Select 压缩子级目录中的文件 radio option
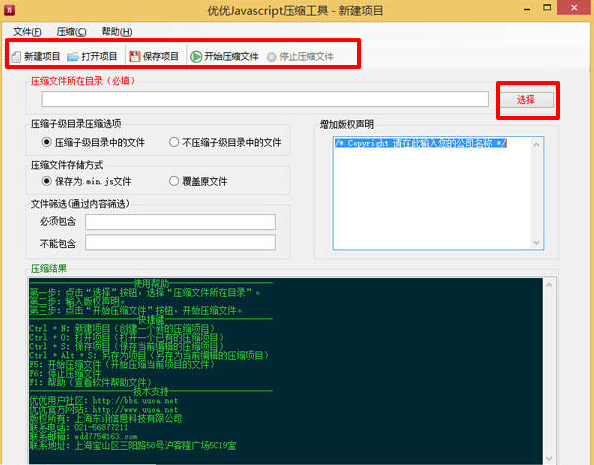Image resolution: width=594 pixels, height=465 pixels. coord(47,142)
